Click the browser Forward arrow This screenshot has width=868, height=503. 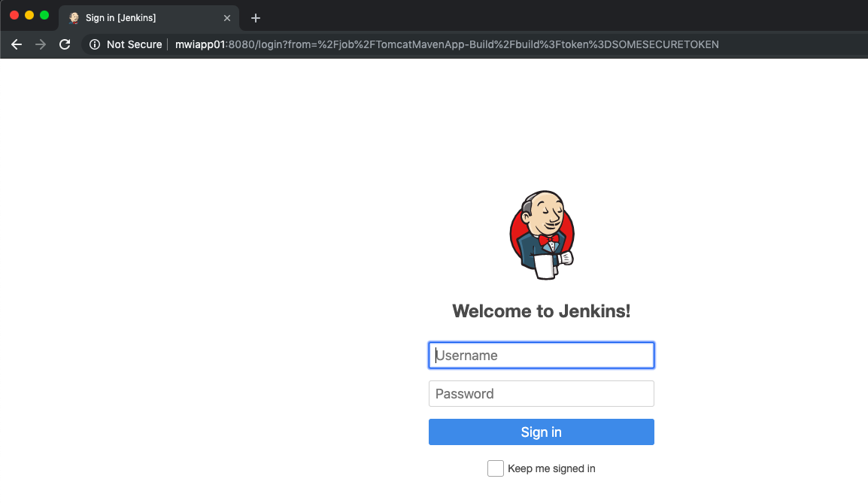(41, 44)
